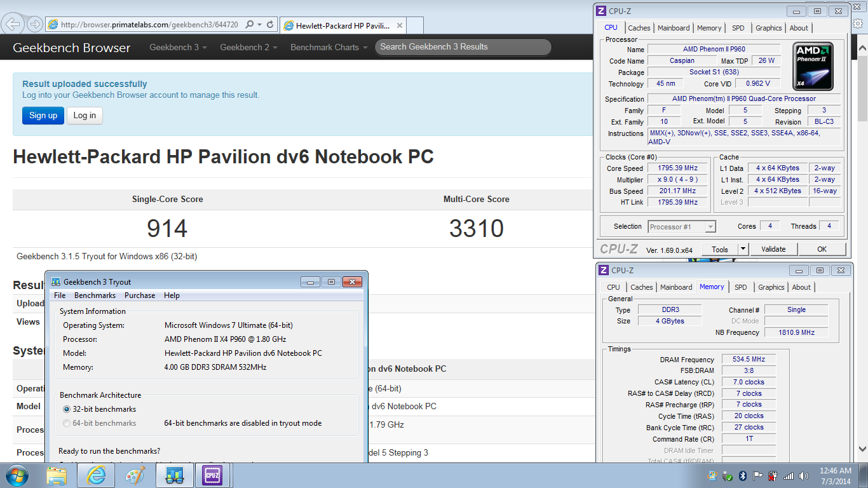Switch to About tab in upper CPU-Z window

799,28
